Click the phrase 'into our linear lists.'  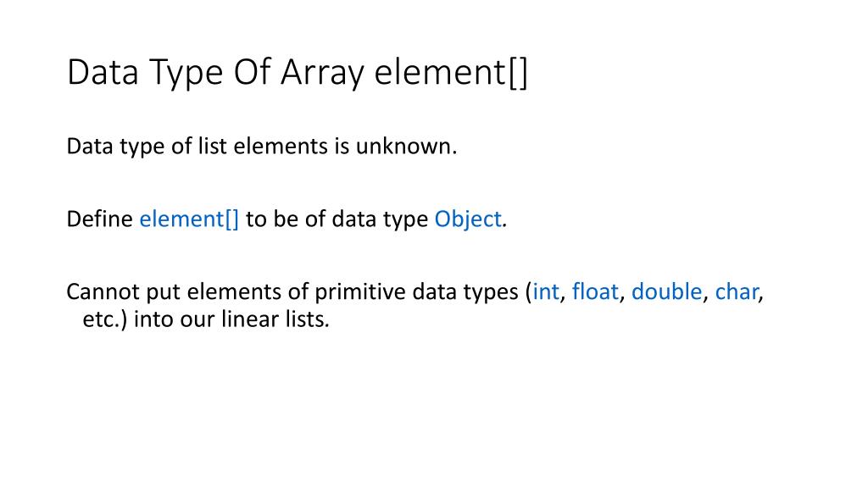(x=231, y=319)
